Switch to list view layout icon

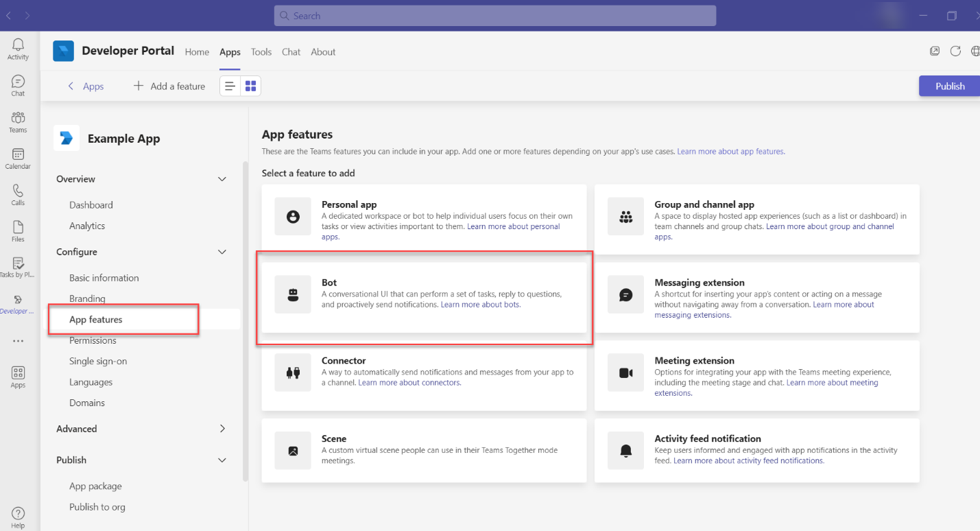(x=230, y=86)
